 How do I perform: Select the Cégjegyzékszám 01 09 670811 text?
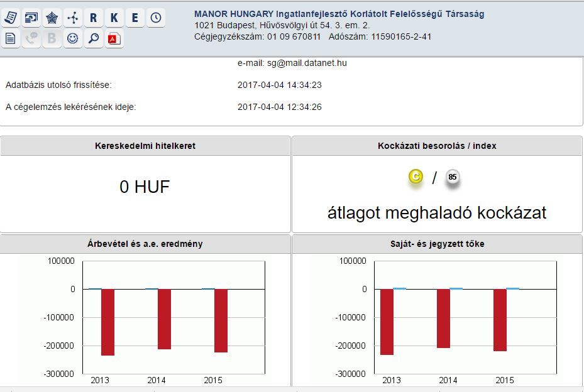tap(257, 36)
